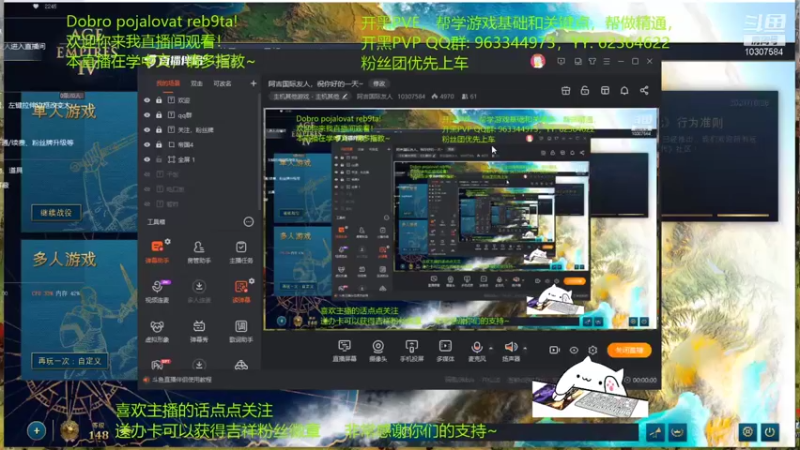Viewport: 800px width, 450px height.
Task: Add the 直播屏幕 screen capture source
Action: pos(344,351)
